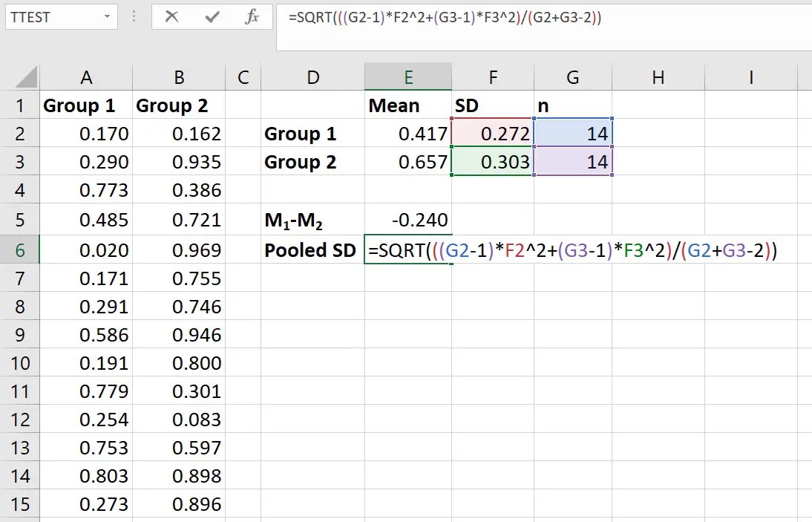Screen dimensions: 812x522
Task: Select cell G3 containing 14
Action: 573,162
